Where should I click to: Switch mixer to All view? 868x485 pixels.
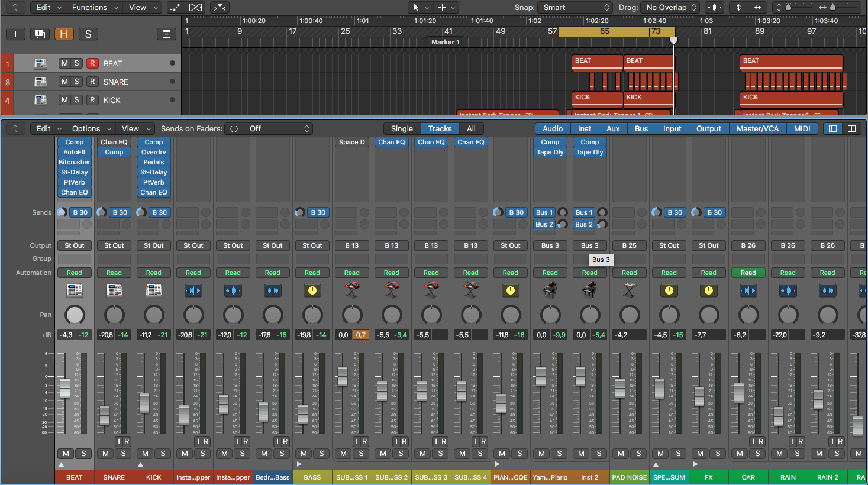click(x=471, y=129)
